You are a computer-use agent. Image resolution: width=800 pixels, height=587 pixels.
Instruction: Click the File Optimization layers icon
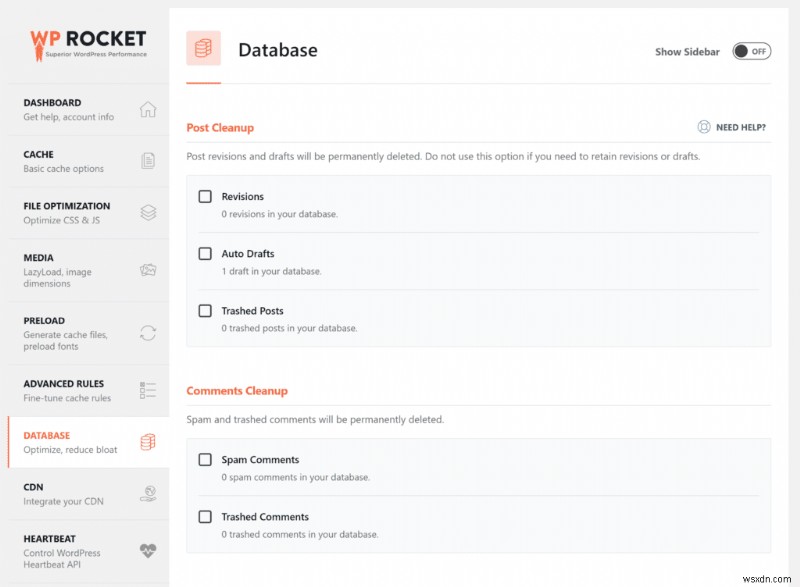pos(148,212)
